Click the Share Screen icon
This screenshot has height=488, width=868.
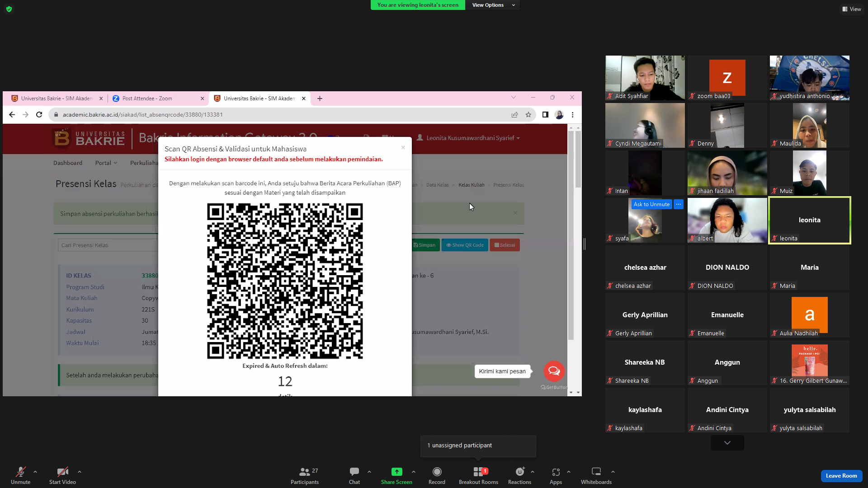[396, 472]
